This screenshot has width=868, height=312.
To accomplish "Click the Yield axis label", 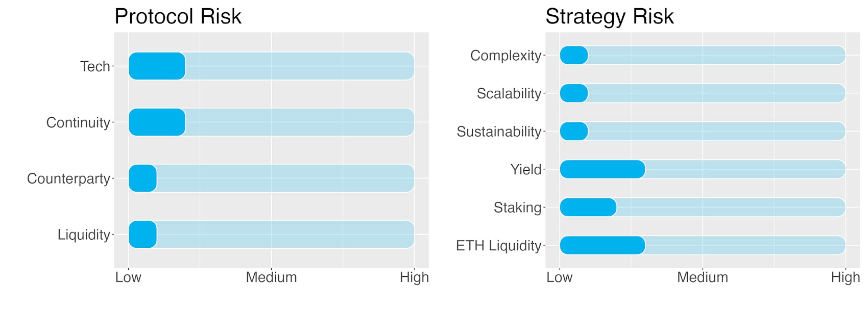I will point(526,169).
